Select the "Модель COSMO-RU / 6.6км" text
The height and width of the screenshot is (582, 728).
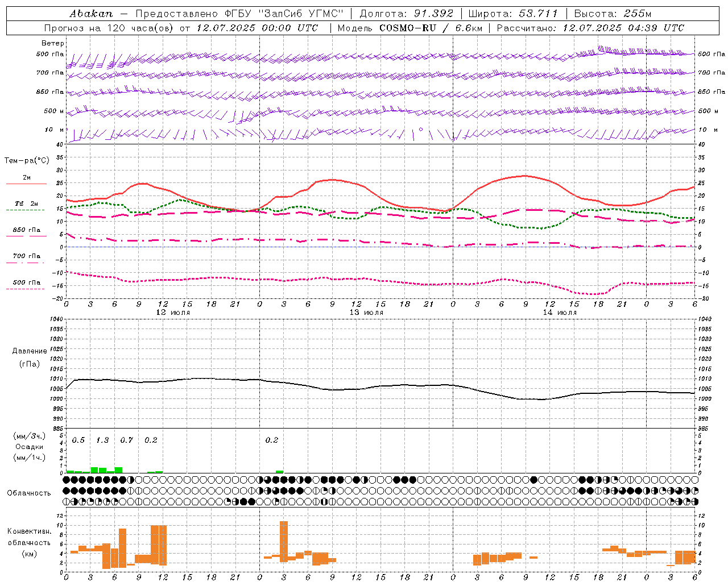tap(409, 28)
